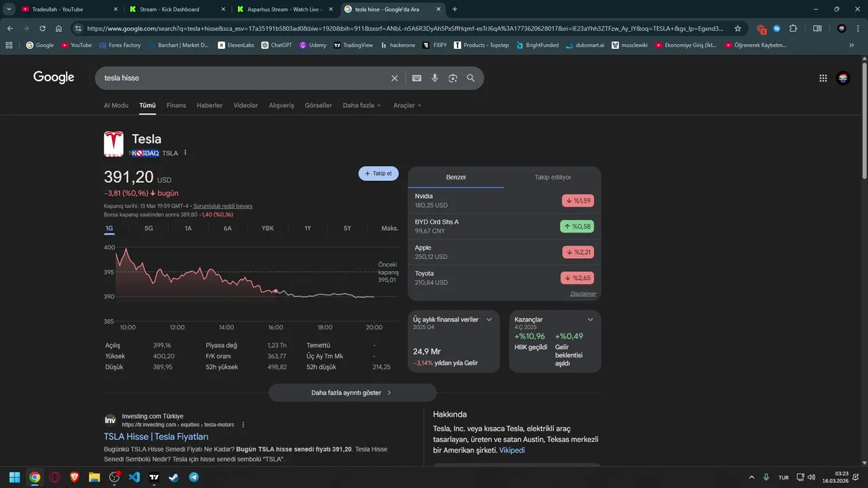This screenshot has width=868, height=488.
Task: Select the AI Modu search tab
Action: coord(116,106)
